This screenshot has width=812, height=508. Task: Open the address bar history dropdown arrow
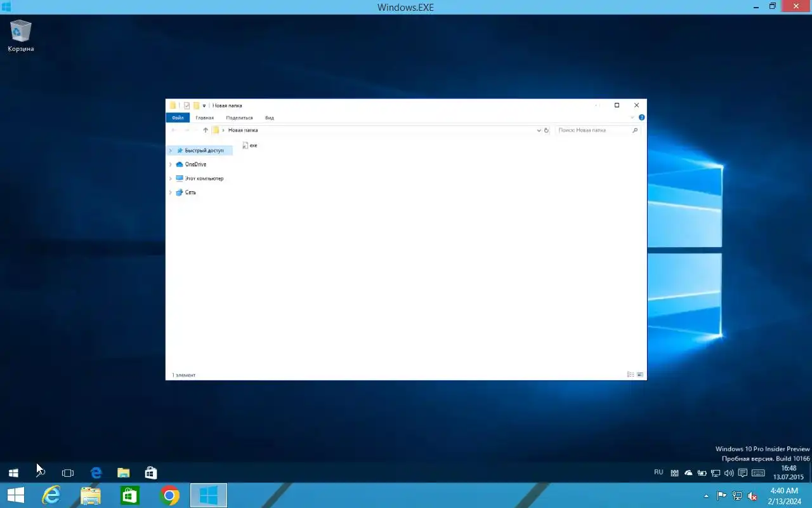(x=539, y=130)
